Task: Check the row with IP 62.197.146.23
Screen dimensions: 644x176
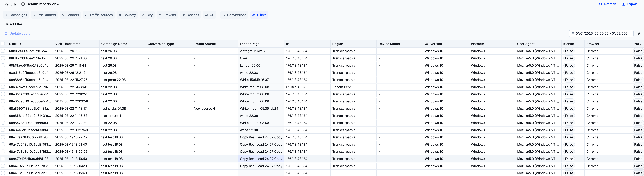Action: [3, 87]
